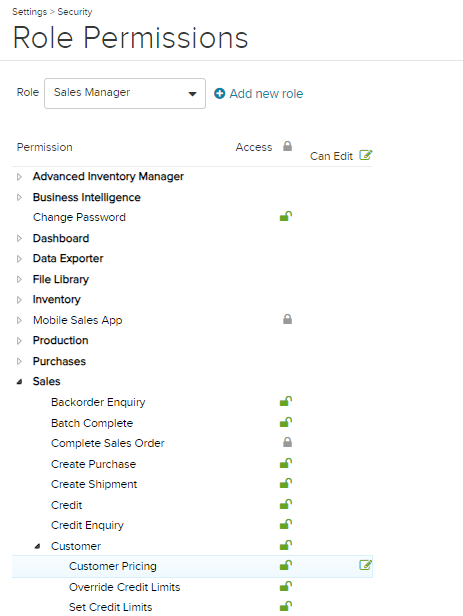Toggle access lock for Credit Enquiry
The height and width of the screenshot is (616, 463).
click(x=286, y=524)
